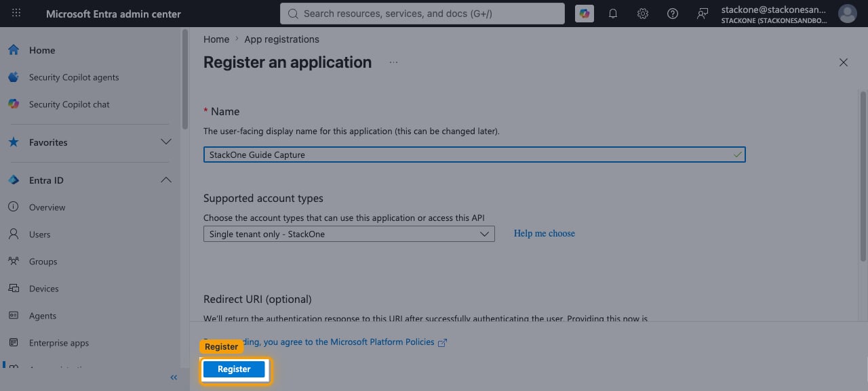Collapse the Entra ID section chevron

coord(165,180)
